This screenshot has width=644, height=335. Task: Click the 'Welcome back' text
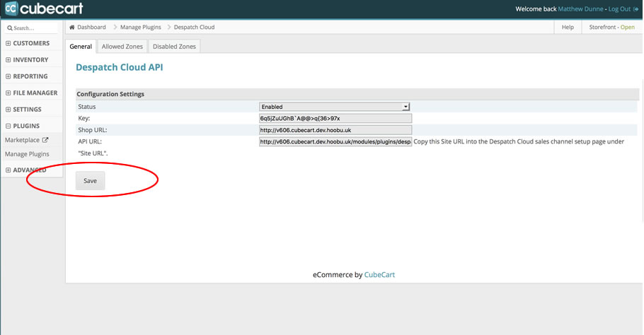[536, 9]
